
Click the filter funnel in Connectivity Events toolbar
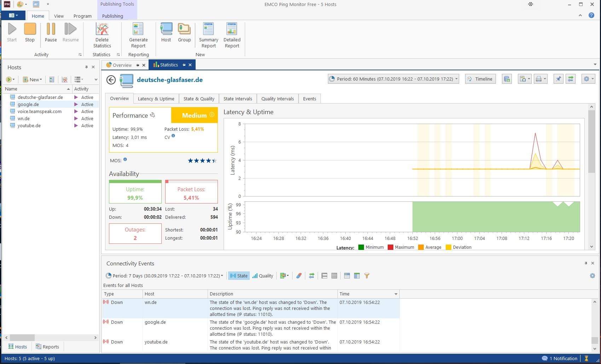(x=367, y=276)
